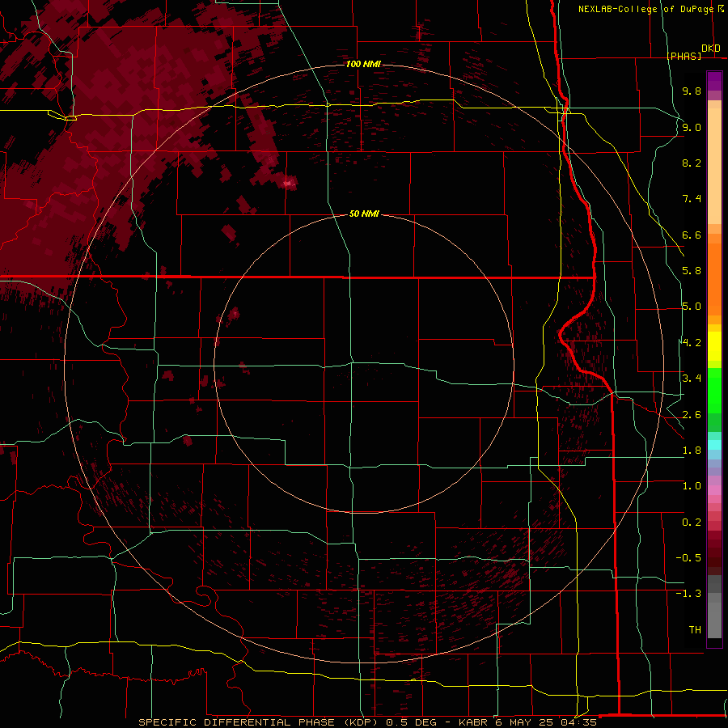Click the 1.8 scale value
The width and height of the screenshot is (728, 728).
(x=692, y=451)
